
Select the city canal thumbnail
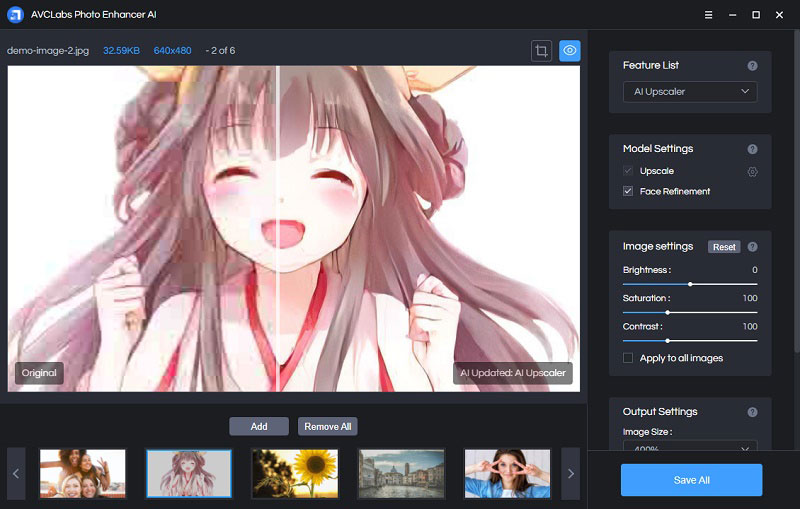point(401,473)
